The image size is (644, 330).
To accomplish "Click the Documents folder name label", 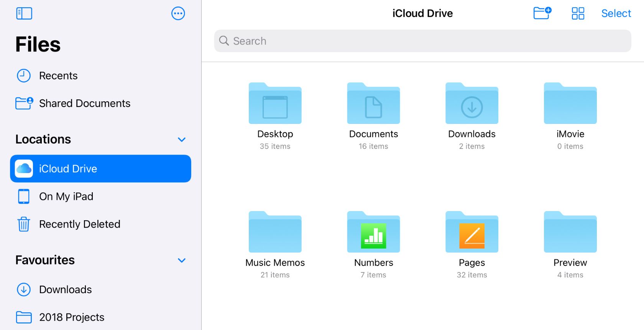I will (x=373, y=134).
